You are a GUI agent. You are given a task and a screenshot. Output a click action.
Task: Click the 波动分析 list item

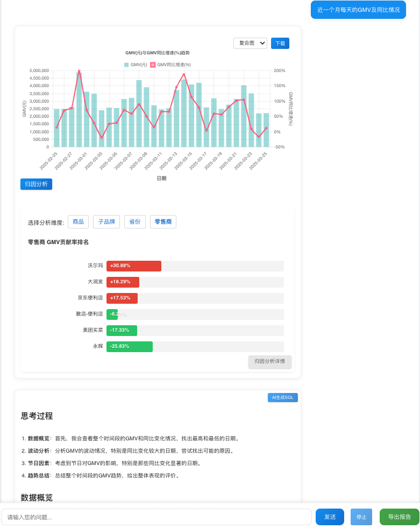[x=129, y=451]
